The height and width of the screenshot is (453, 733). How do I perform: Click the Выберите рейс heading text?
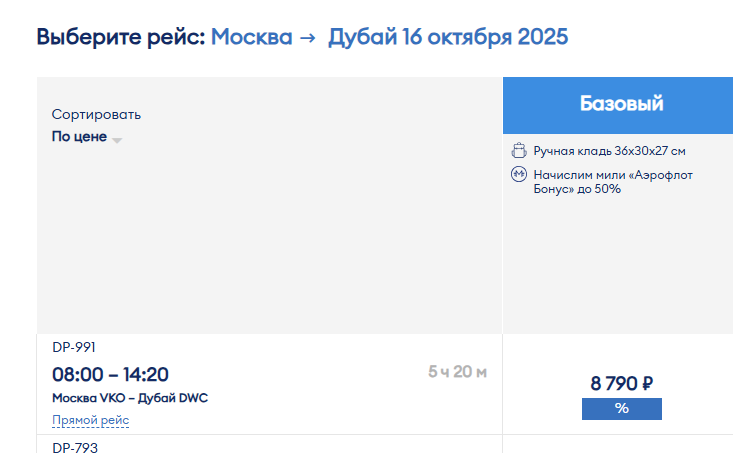tap(121, 37)
